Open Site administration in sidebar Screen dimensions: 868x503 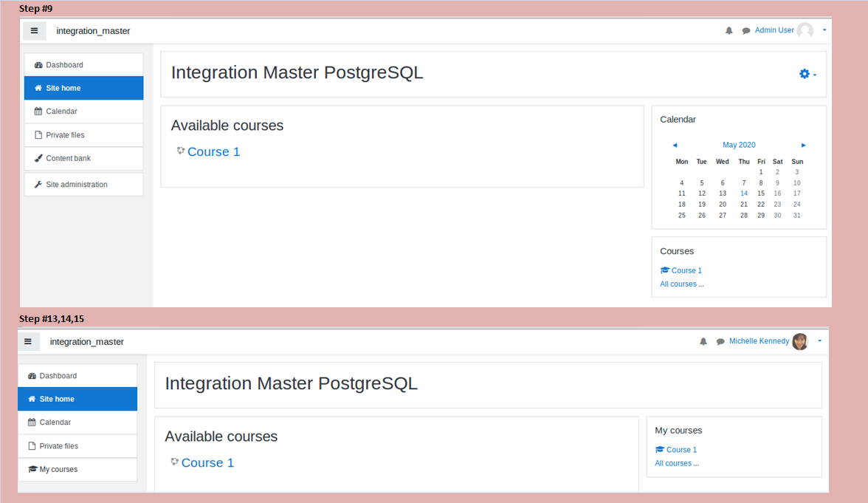click(x=83, y=185)
